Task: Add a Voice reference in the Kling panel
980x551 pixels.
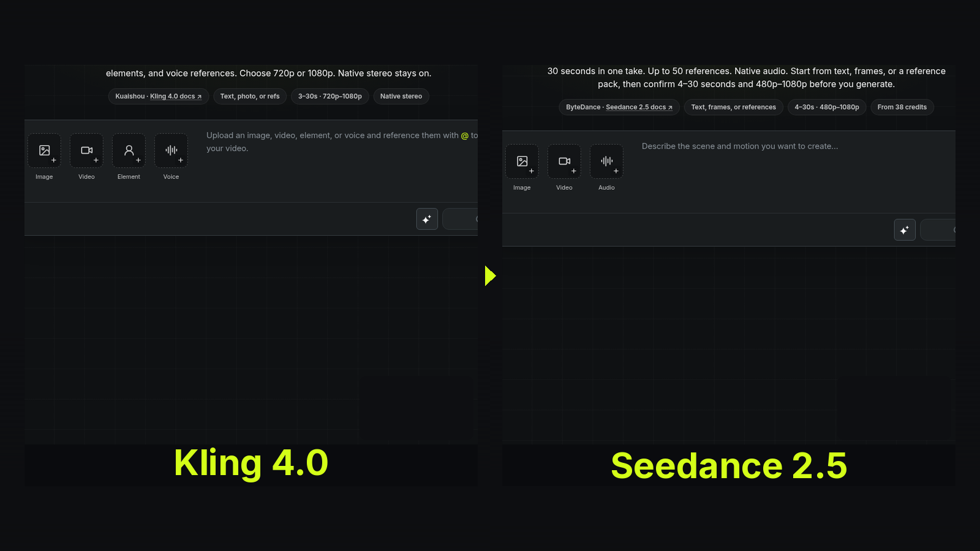Action: [171, 151]
